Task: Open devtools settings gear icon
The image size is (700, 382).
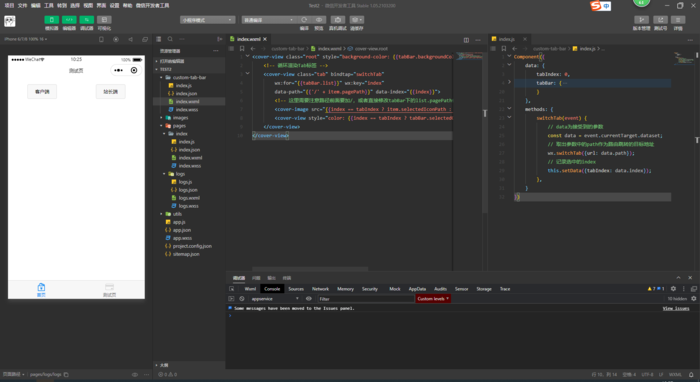Action: (x=673, y=289)
